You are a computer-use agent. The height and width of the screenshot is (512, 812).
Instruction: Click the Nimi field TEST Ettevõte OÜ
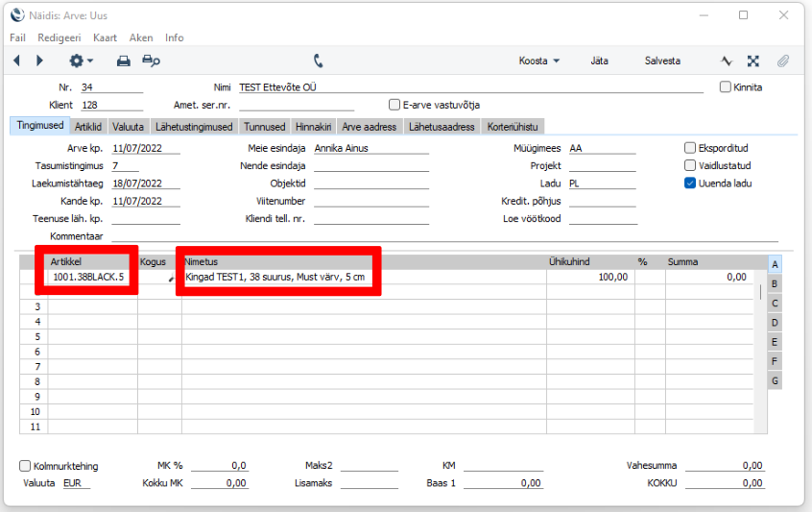[x=470, y=87]
